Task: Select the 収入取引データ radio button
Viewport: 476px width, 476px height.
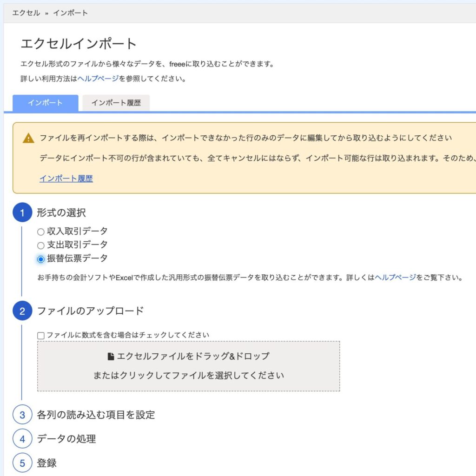Action: click(x=41, y=232)
